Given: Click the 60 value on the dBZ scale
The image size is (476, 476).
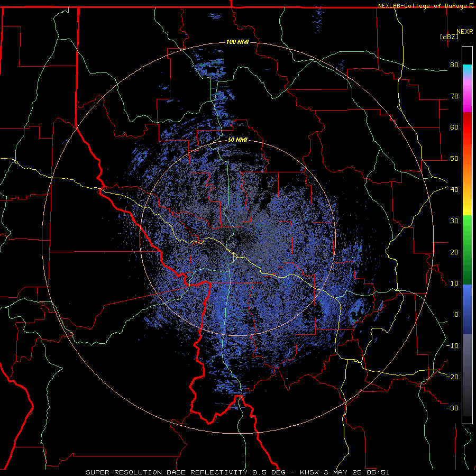Looking at the screenshot, I should click(x=454, y=127).
